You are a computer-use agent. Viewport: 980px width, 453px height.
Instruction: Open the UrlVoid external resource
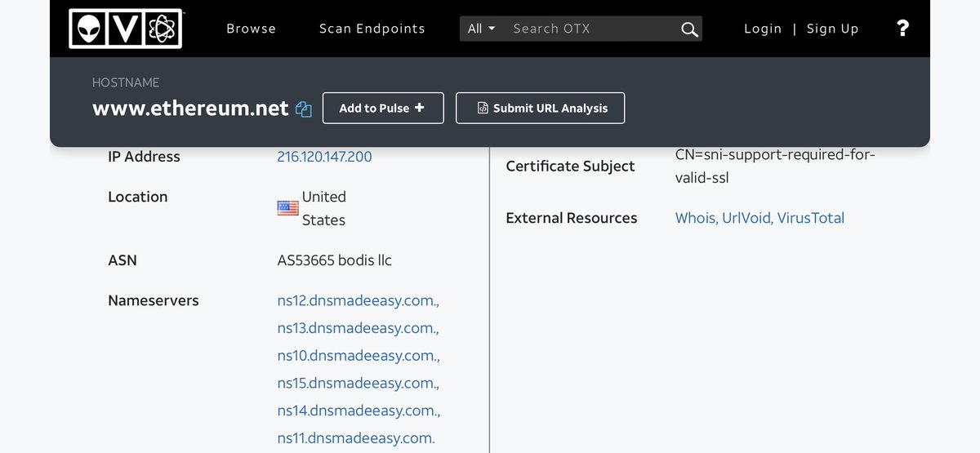[746, 218]
